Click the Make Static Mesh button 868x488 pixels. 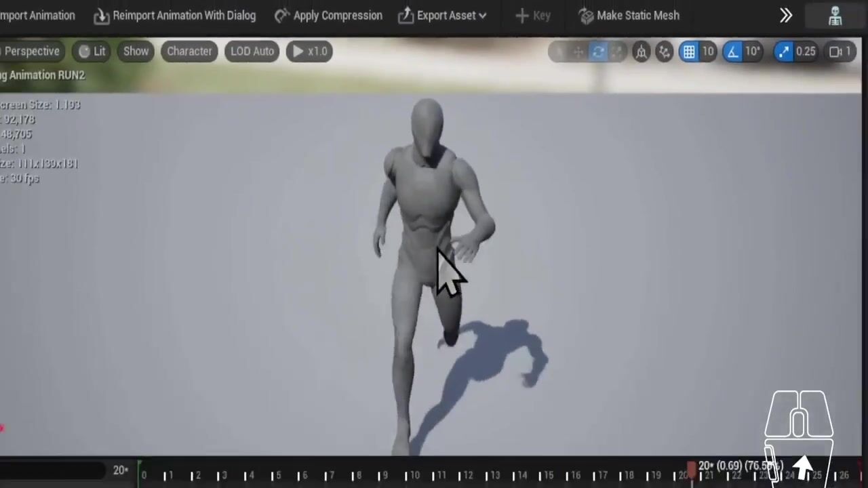pyautogui.click(x=629, y=16)
